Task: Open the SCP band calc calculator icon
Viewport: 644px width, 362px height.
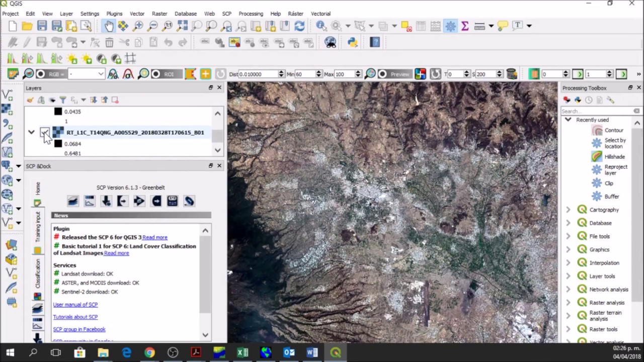Action: pos(172,202)
